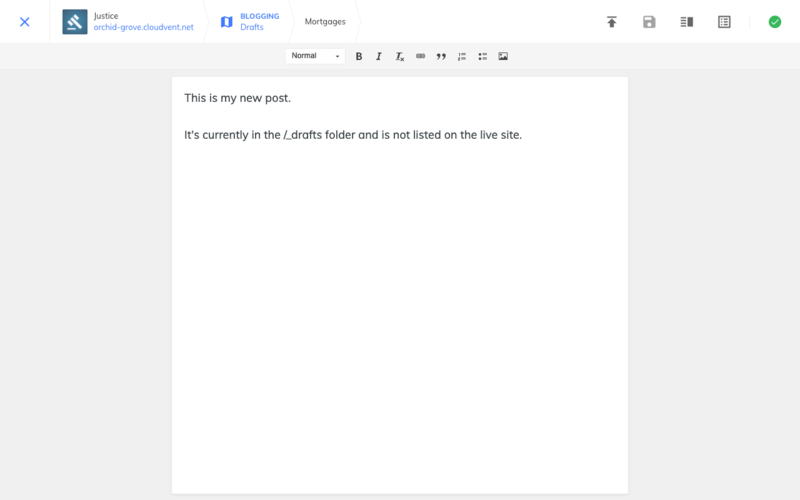
Task: Insert an image using the picture icon
Action: coord(503,56)
